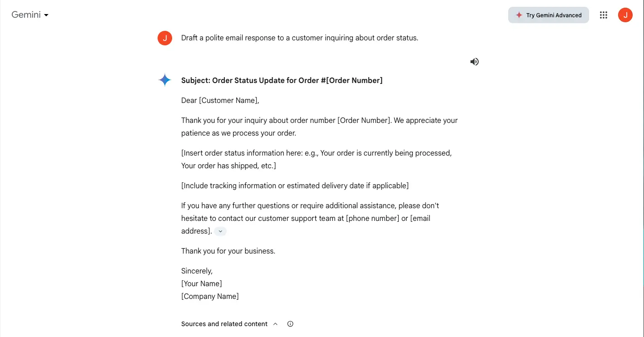Click the info icon next to Sources

click(x=290, y=324)
